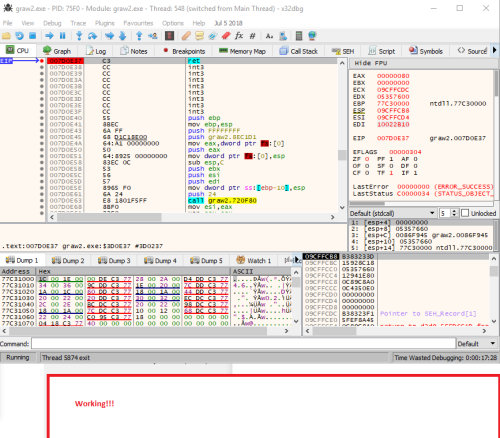Click stack panel scrollbar up arrow

pyautogui.click(x=494, y=259)
